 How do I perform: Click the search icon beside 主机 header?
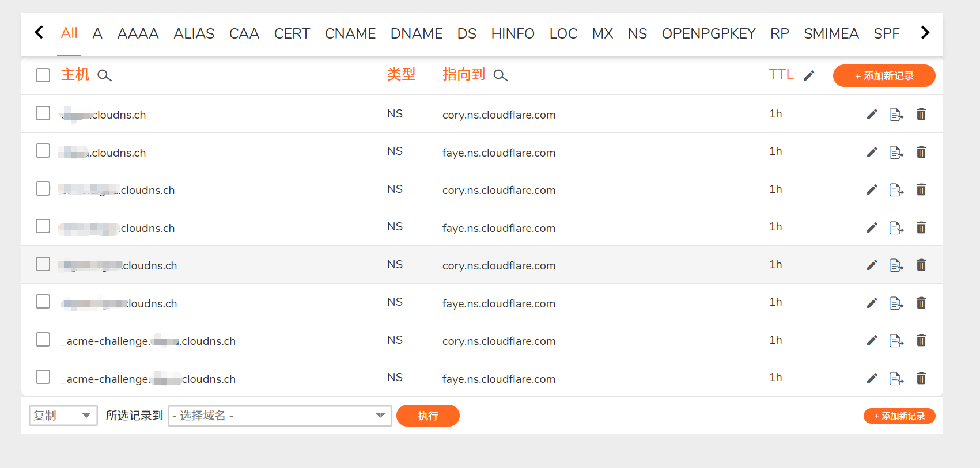click(x=104, y=75)
